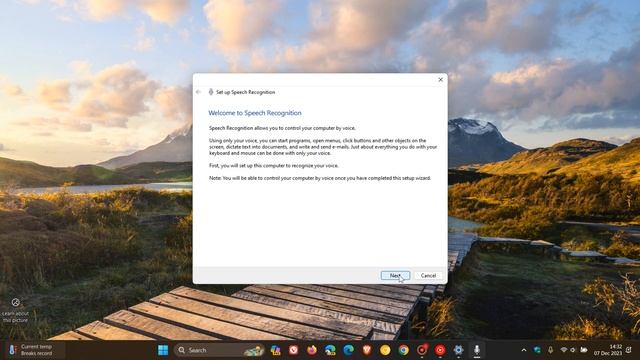This screenshot has height=360, width=640.
Task: Click the taskbar Search box
Action: [x=220, y=350]
